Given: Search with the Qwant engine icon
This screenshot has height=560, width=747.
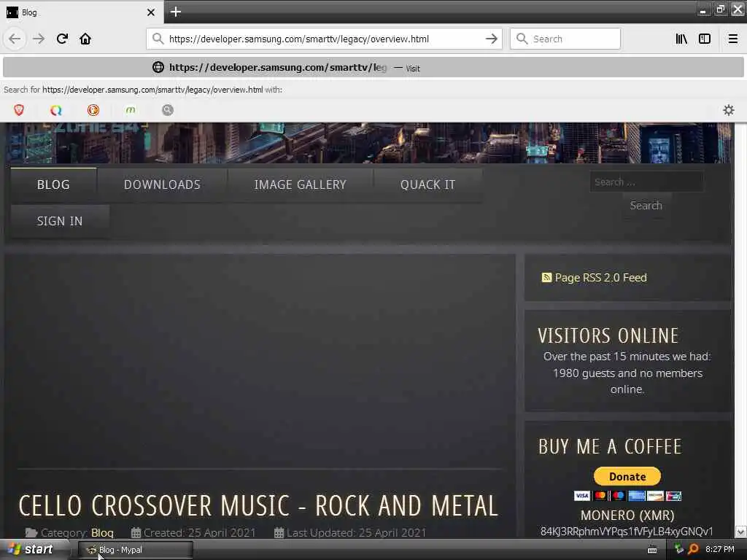Looking at the screenshot, I should coord(56,110).
